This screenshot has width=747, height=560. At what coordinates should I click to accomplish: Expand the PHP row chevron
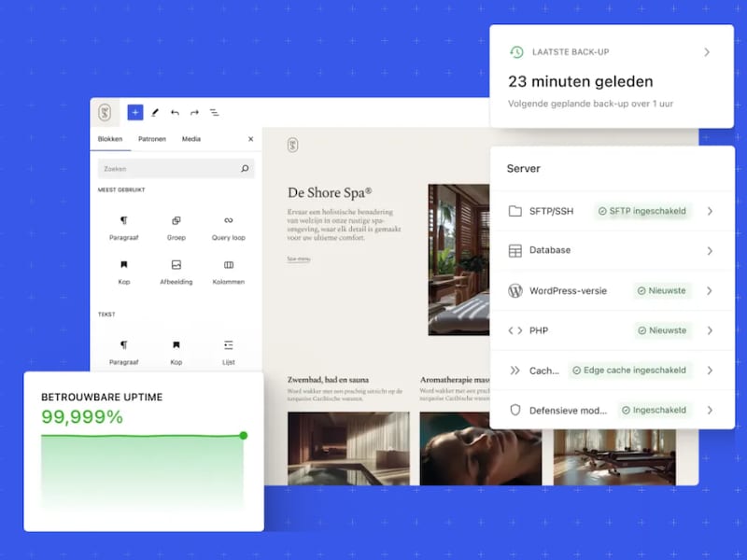tap(710, 330)
